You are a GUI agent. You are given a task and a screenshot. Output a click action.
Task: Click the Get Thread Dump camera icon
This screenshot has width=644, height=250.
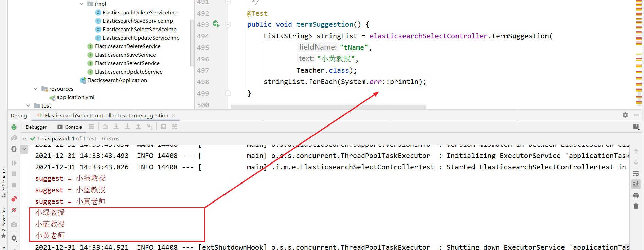[x=14, y=224]
